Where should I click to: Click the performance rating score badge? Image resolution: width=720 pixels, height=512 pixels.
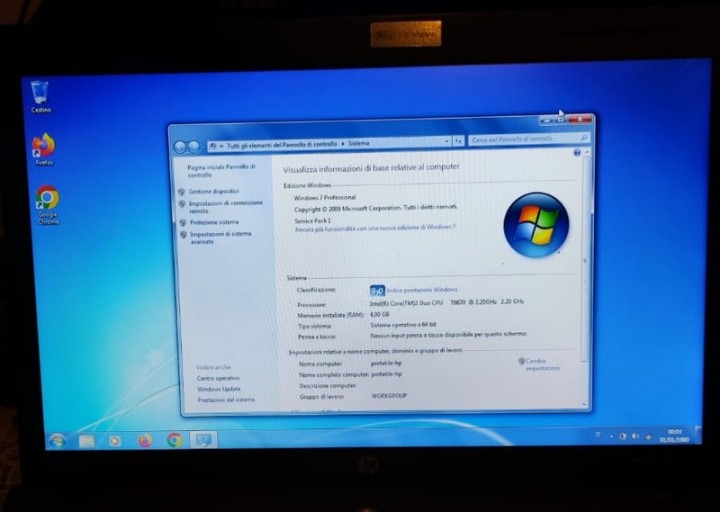point(377,291)
